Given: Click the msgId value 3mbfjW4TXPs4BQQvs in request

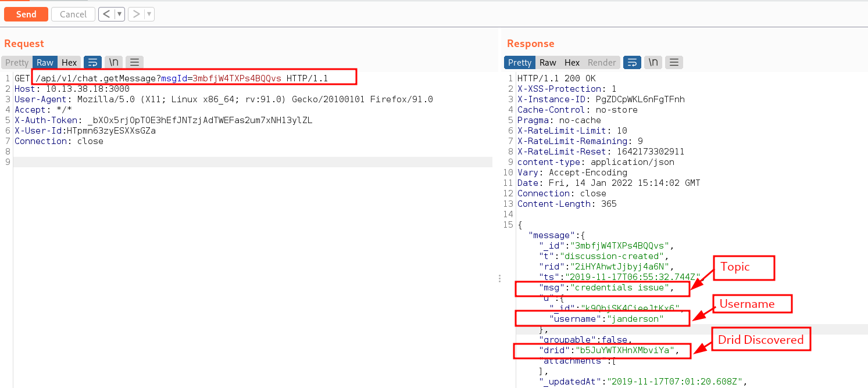Looking at the screenshot, I should click(237, 78).
